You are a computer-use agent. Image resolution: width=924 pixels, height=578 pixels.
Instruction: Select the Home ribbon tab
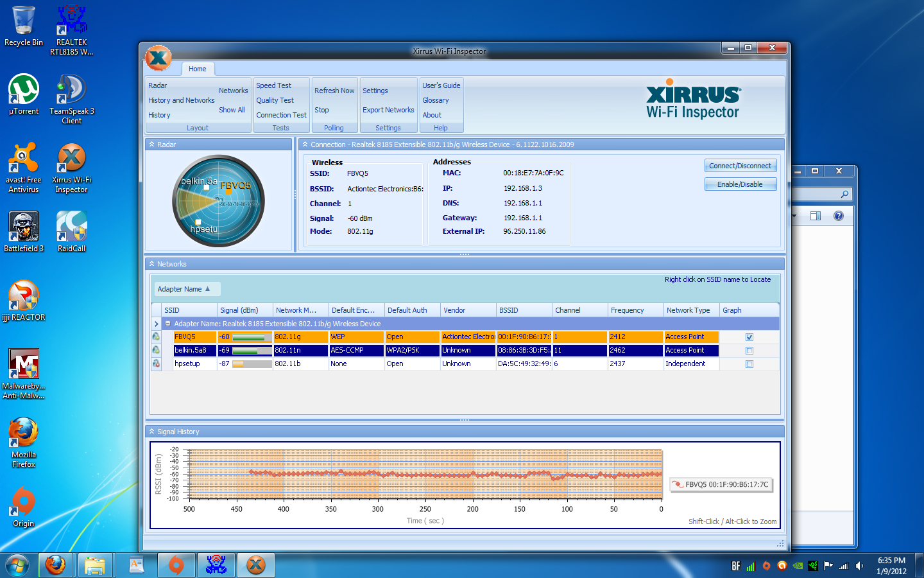[x=198, y=69]
